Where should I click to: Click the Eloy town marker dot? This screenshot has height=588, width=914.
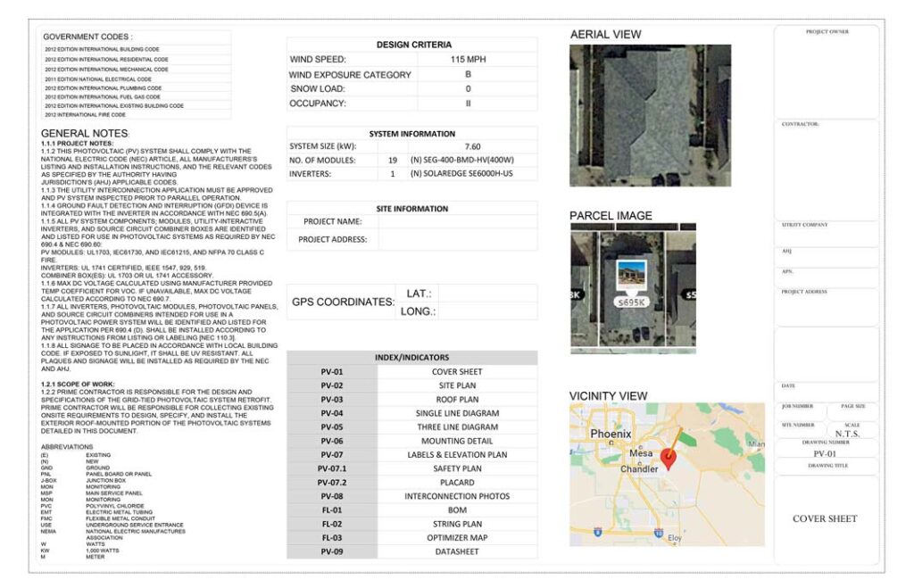pyautogui.click(x=677, y=542)
